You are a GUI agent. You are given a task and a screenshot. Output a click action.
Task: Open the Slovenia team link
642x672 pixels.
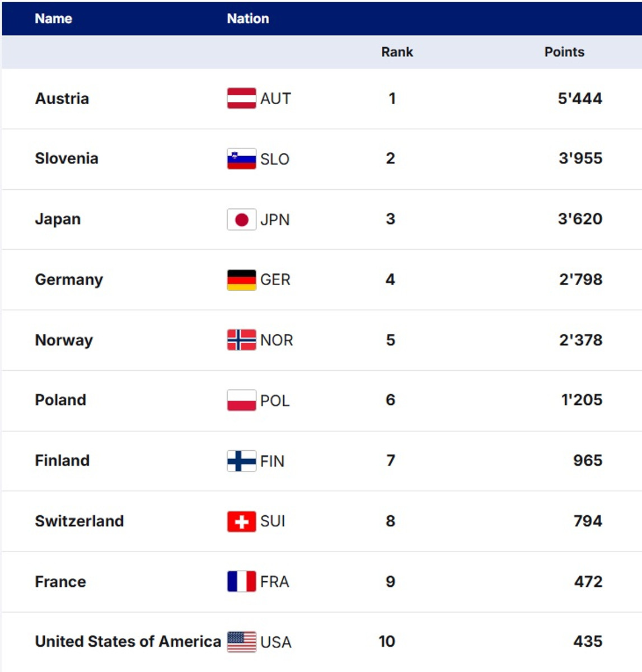pyautogui.click(x=67, y=158)
